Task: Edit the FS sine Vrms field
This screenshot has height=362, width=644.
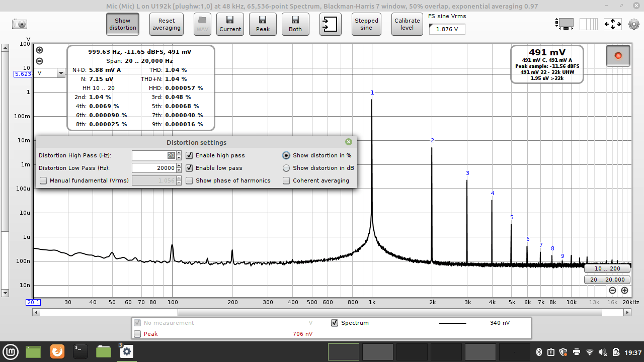Action: [447, 29]
